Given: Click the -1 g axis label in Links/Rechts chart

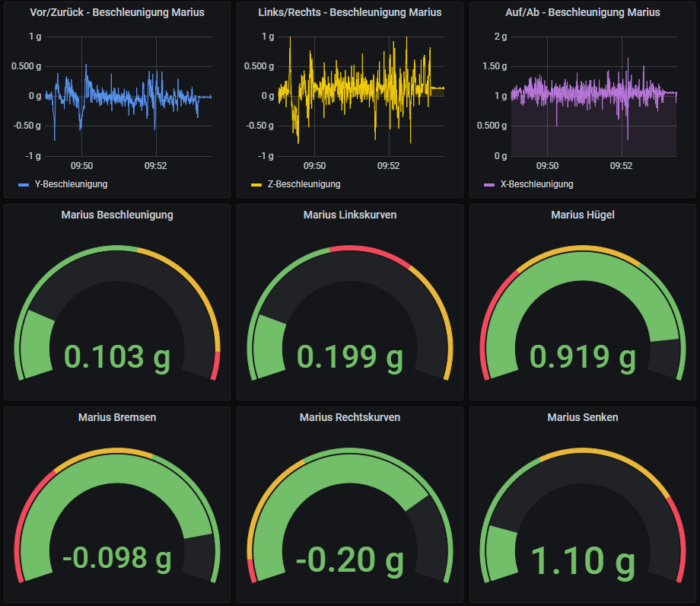Looking at the screenshot, I should pyautogui.click(x=266, y=156).
